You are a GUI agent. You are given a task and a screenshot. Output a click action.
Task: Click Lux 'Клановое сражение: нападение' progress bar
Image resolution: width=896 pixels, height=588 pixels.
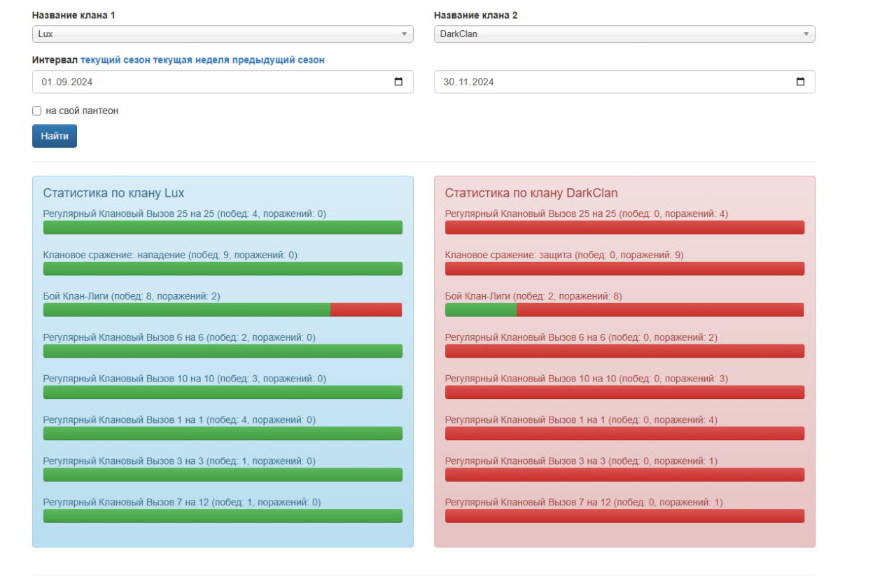pos(223,269)
